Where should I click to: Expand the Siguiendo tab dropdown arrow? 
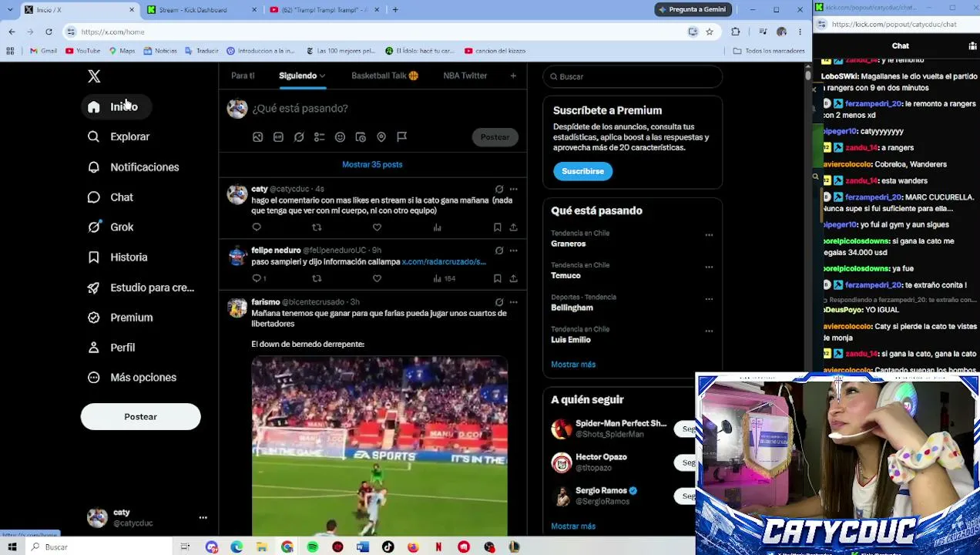[x=322, y=76]
